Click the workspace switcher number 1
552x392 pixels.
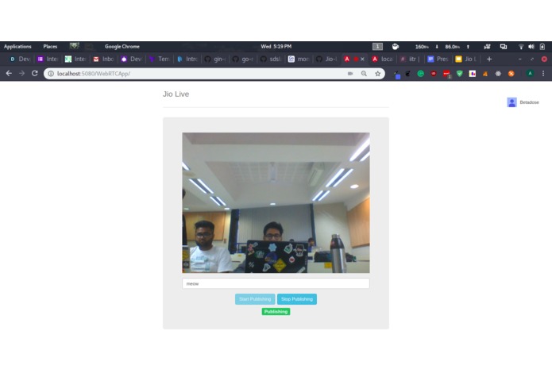pyautogui.click(x=377, y=46)
